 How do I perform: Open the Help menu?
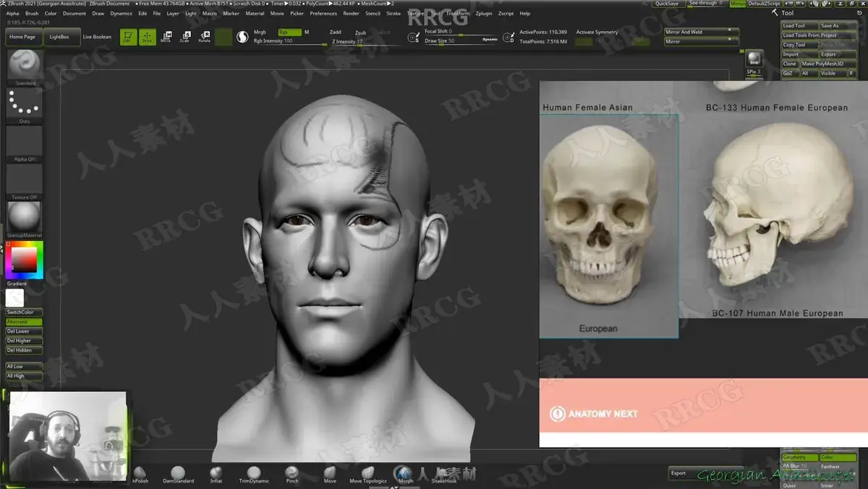(x=524, y=13)
